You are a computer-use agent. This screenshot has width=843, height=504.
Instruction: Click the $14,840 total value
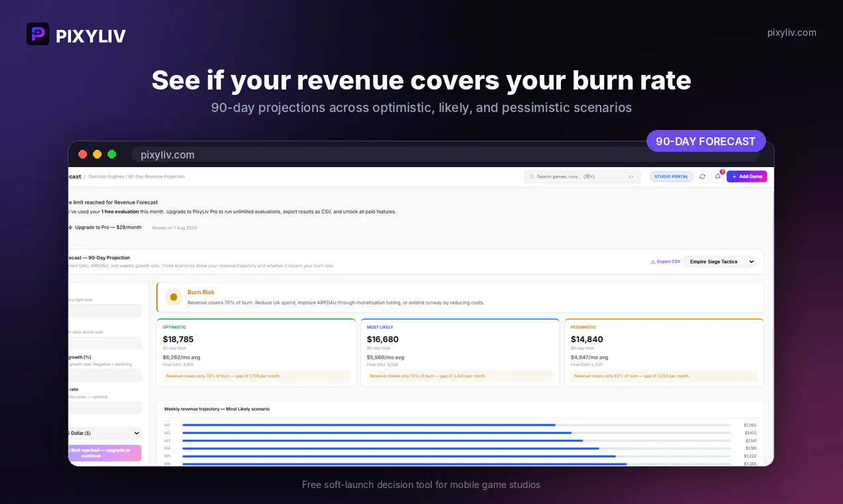[587, 340]
